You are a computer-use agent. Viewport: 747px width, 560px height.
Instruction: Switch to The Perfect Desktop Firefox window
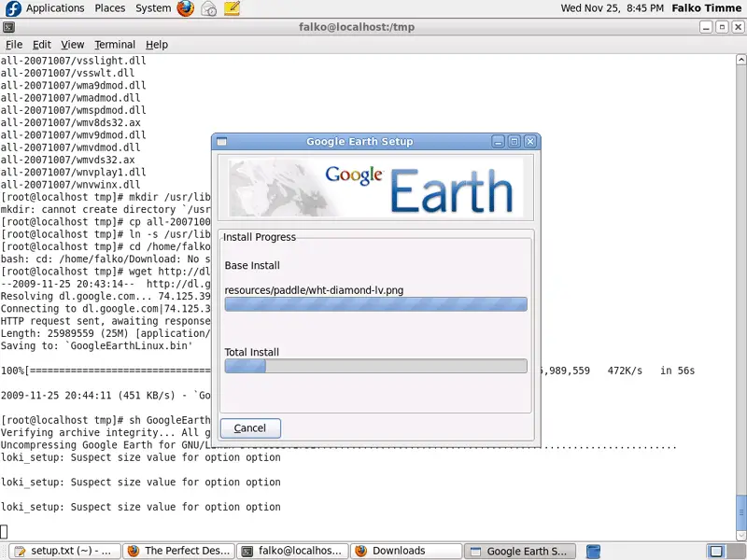[x=179, y=552]
